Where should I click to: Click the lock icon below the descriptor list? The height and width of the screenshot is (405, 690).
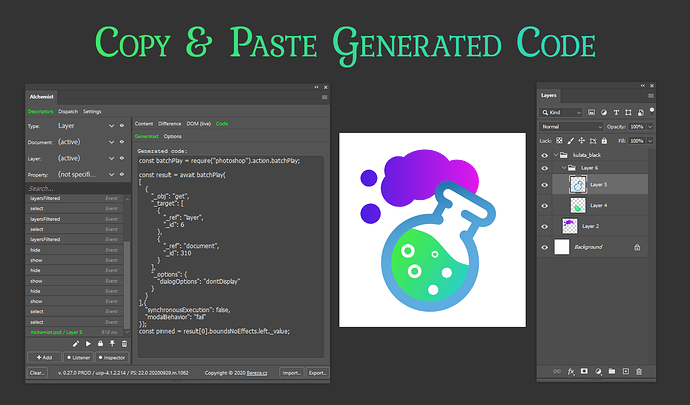100,343
